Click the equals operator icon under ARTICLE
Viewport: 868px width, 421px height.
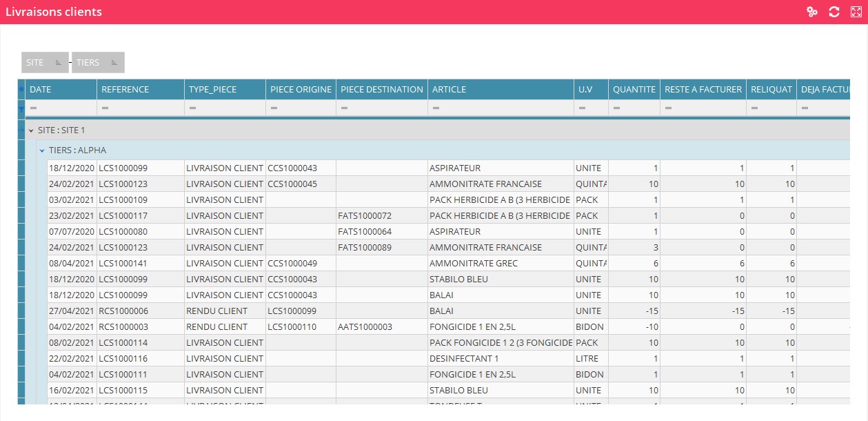pos(436,108)
